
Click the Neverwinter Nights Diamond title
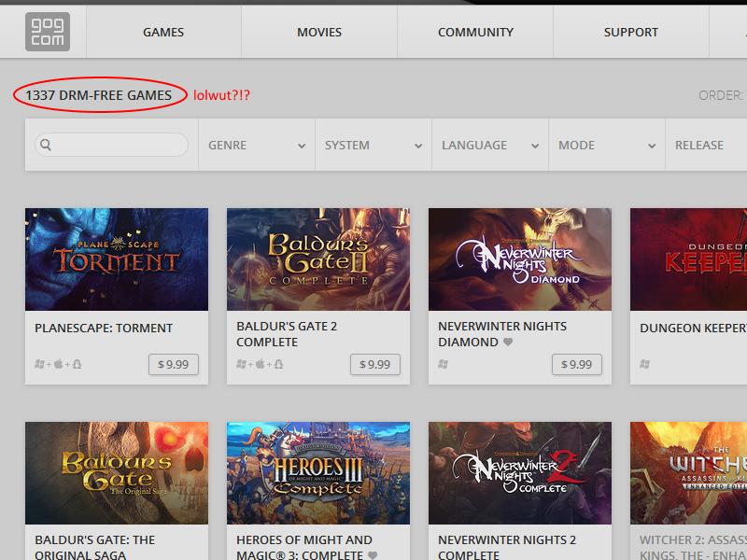502,334
